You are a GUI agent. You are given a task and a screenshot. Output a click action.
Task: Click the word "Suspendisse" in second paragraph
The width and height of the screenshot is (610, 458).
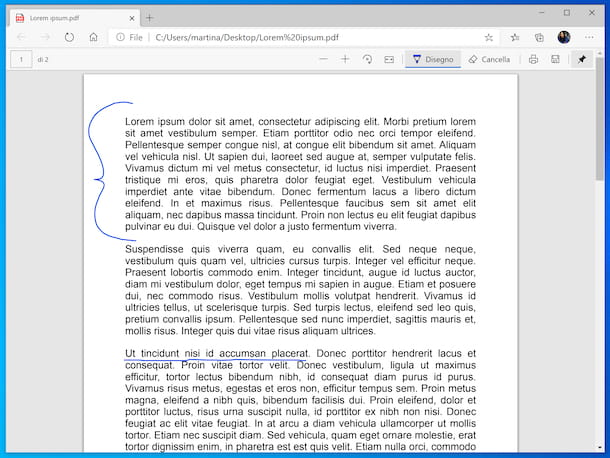[x=155, y=249]
